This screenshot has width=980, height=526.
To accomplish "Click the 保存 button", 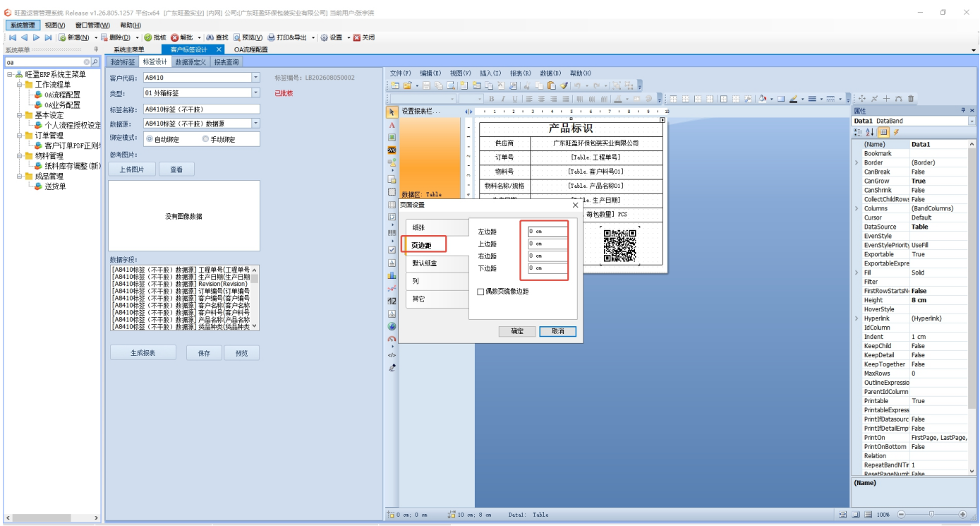I will (204, 353).
